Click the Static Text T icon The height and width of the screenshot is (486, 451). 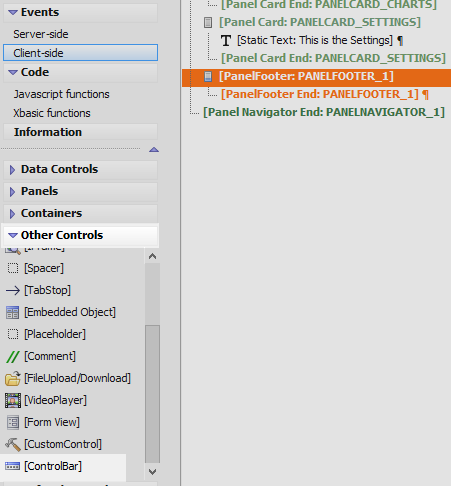226,40
